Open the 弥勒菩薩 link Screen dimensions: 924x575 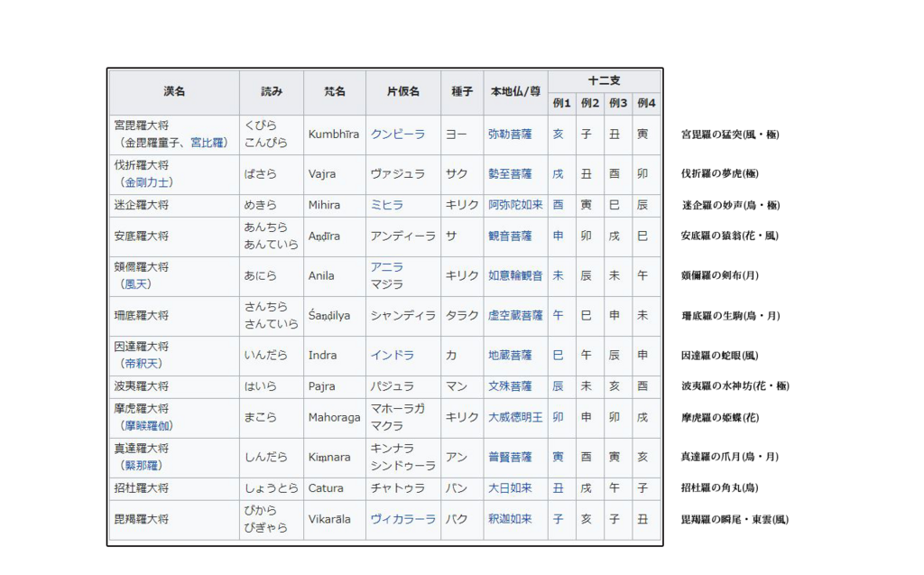(x=510, y=134)
